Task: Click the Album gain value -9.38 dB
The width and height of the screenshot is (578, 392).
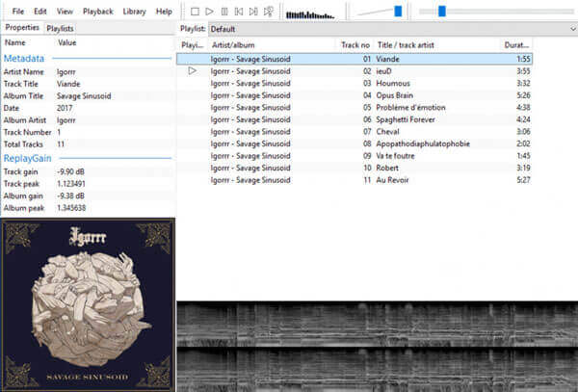Action: click(x=70, y=196)
